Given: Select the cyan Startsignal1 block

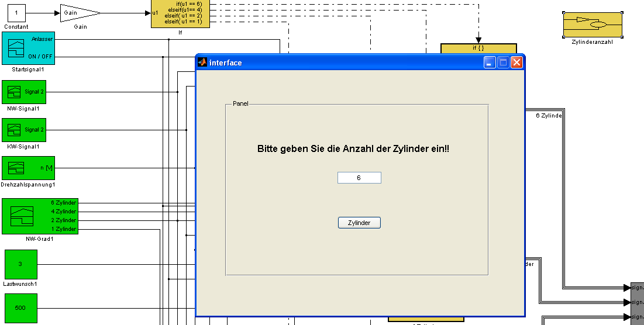Looking at the screenshot, I should tap(28, 49).
